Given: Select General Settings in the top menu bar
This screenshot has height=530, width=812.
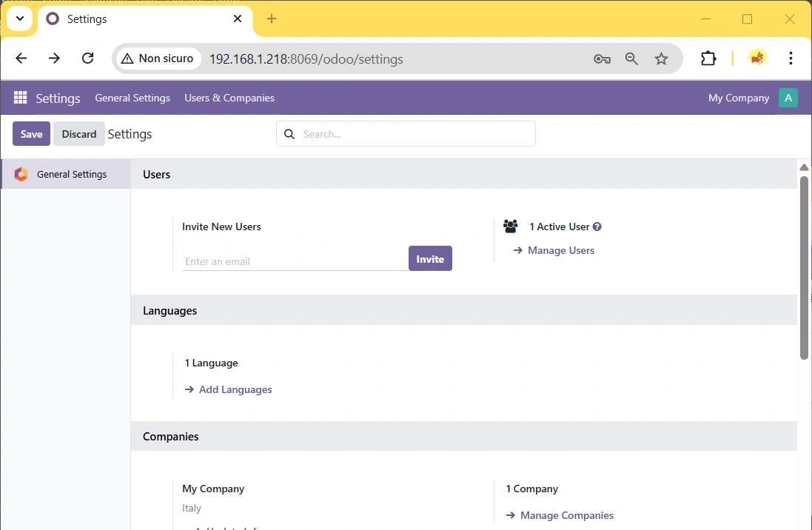Looking at the screenshot, I should click(x=132, y=97).
